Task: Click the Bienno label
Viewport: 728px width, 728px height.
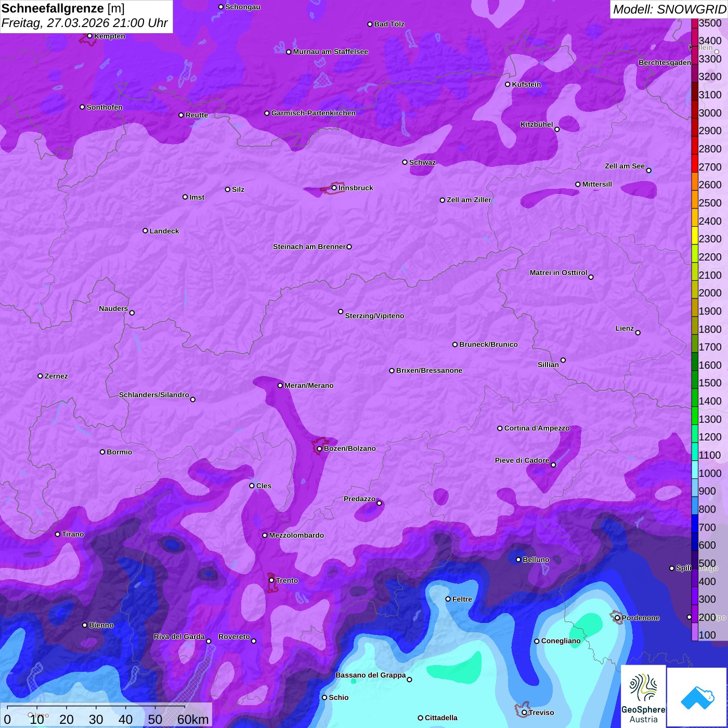Action: tap(101, 625)
